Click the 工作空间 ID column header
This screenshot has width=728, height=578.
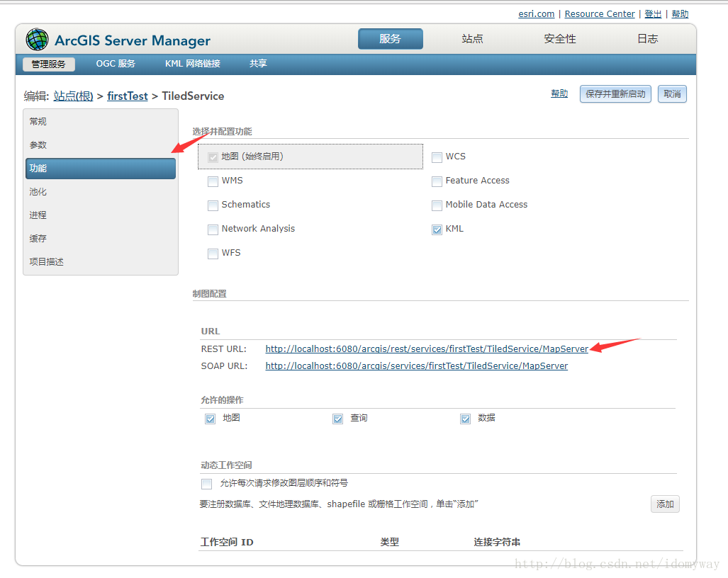(227, 543)
